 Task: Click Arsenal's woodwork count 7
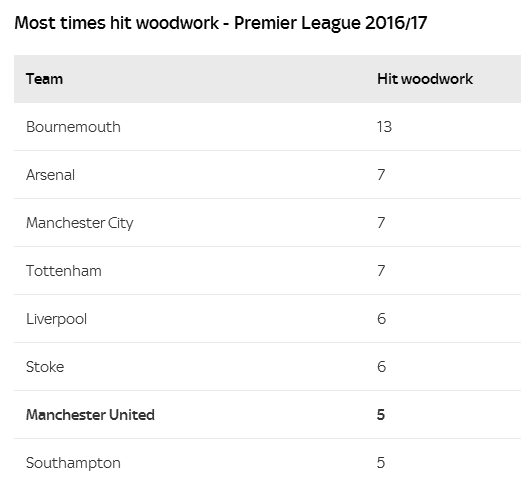pyautogui.click(x=381, y=175)
